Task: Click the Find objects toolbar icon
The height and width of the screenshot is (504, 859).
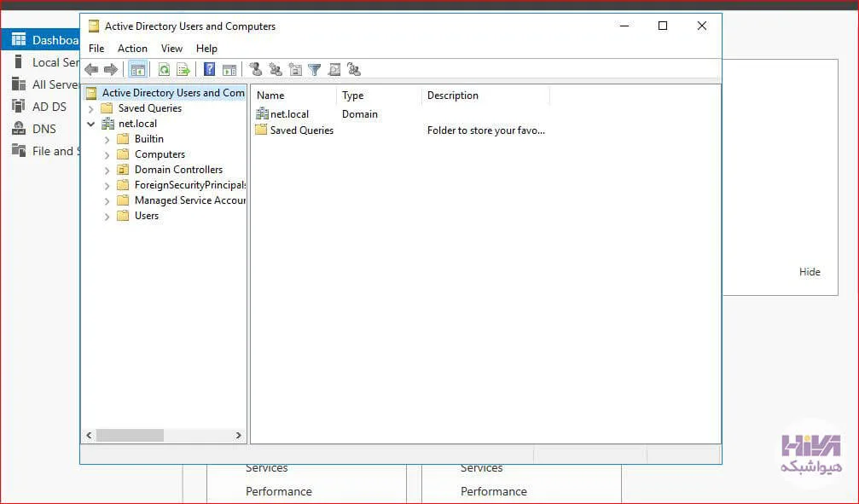Action: (334, 69)
